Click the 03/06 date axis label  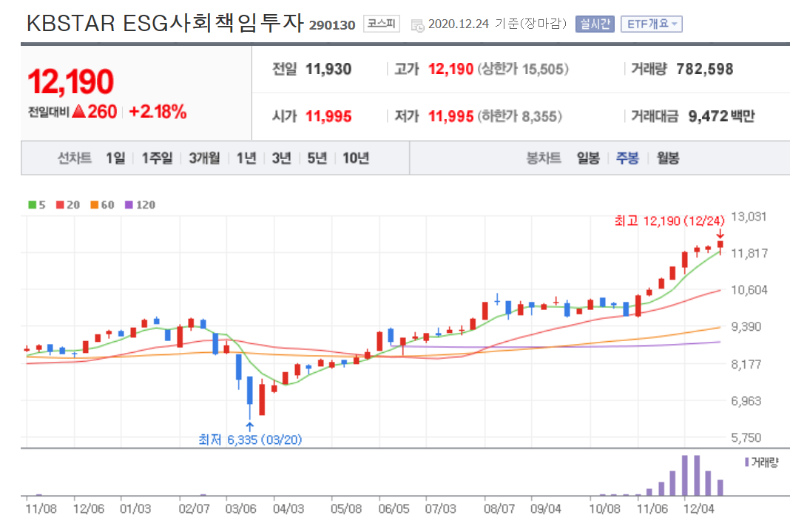241,509
